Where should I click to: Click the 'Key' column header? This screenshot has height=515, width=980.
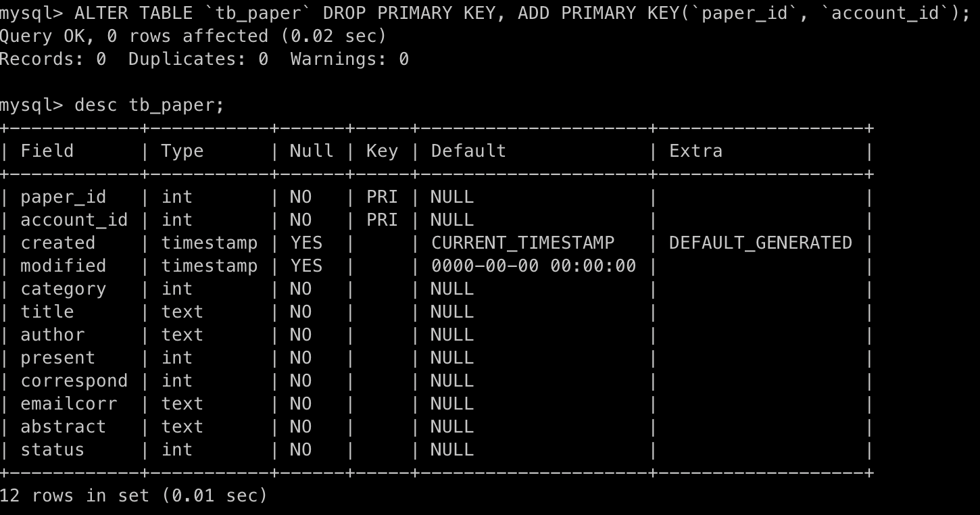[382, 151]
